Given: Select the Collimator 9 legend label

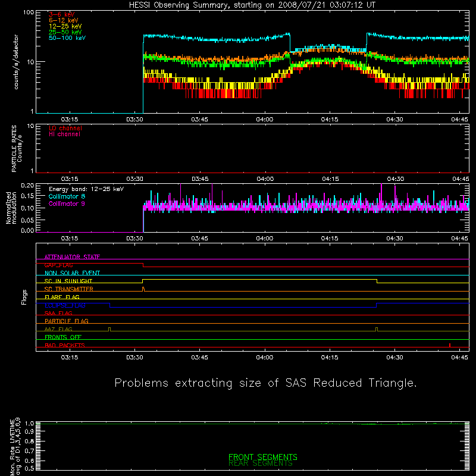Looking at the screenshot, I should [x=67, y=203].
